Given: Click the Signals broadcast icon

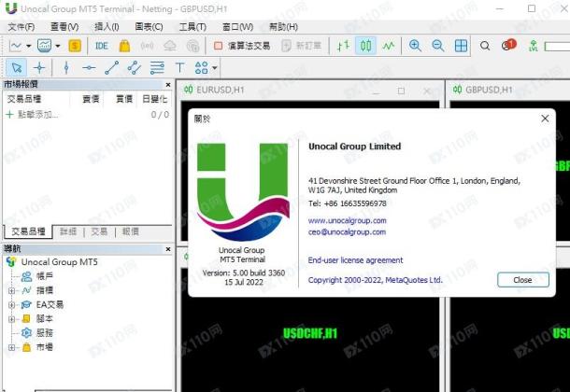Looking at the screenshot, I should pyautogui.click(x=147, y=46).
